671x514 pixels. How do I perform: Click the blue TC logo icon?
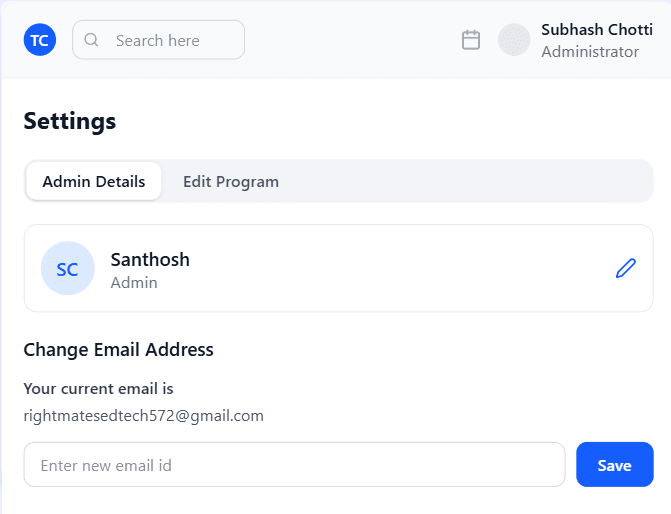point(40,40)
